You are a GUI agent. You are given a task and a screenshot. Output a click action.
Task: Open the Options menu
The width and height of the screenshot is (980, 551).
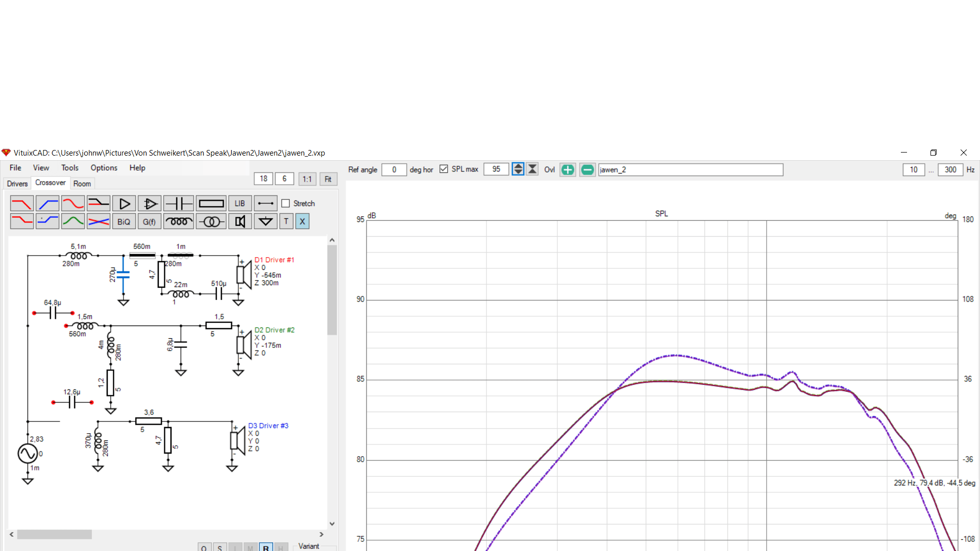(104, 168)
